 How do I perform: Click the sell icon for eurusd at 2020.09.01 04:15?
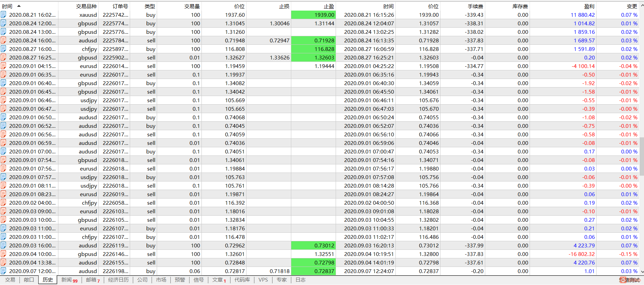(x=3, y=66)
